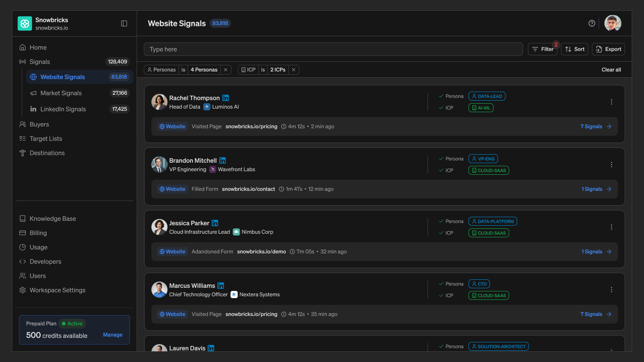Focus the 'Type here' search field
The height and width of the screenshot is (362, 644).
[x=333, y=49]
